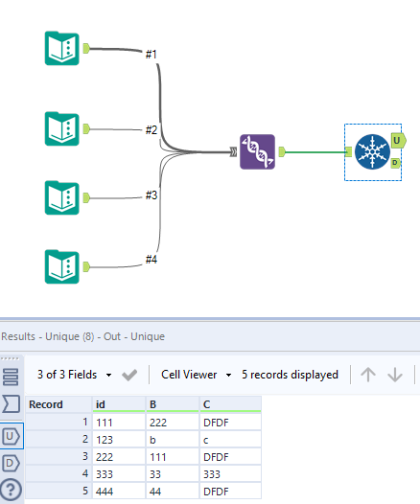Select id cell 333 in record 4
Screen dimensions: 420x504
[x=119, y=473]
